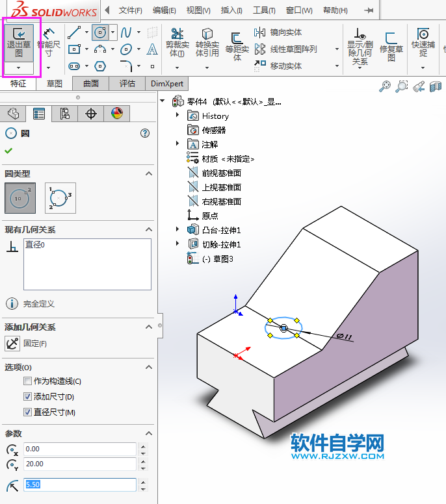The image size is (446, 504).
Task: Open the PropertyManager tab
Action: [x=39, y=114]
